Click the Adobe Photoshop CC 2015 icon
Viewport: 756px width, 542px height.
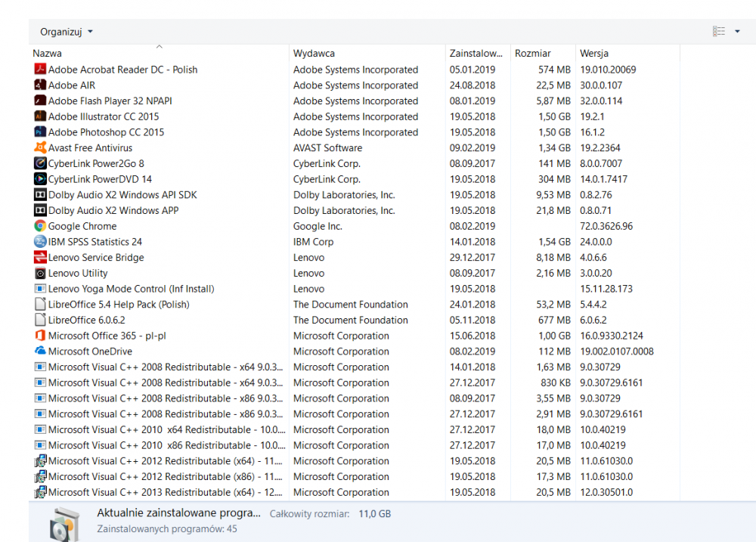pyautogui.click(x=41, y=132)
